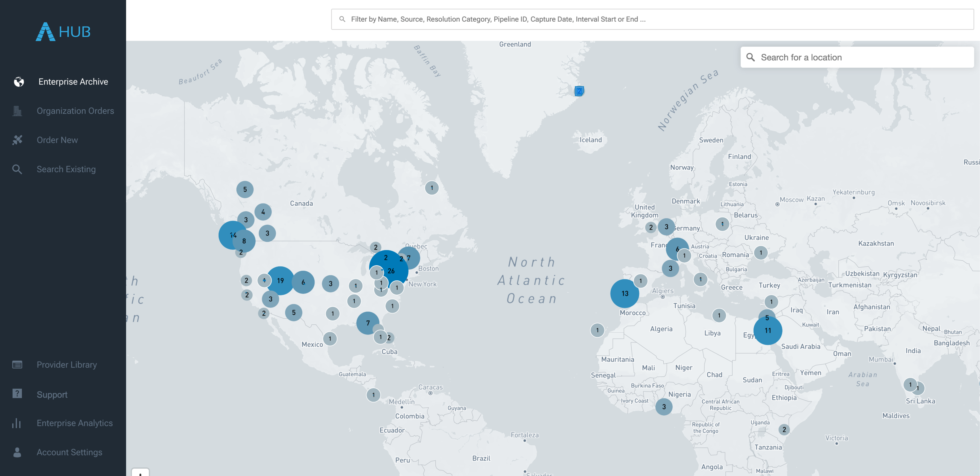Image resolution: width=980 pixels, height=476 pixels.
Task: Click the Support question mark icon
Action: point(17,394)
